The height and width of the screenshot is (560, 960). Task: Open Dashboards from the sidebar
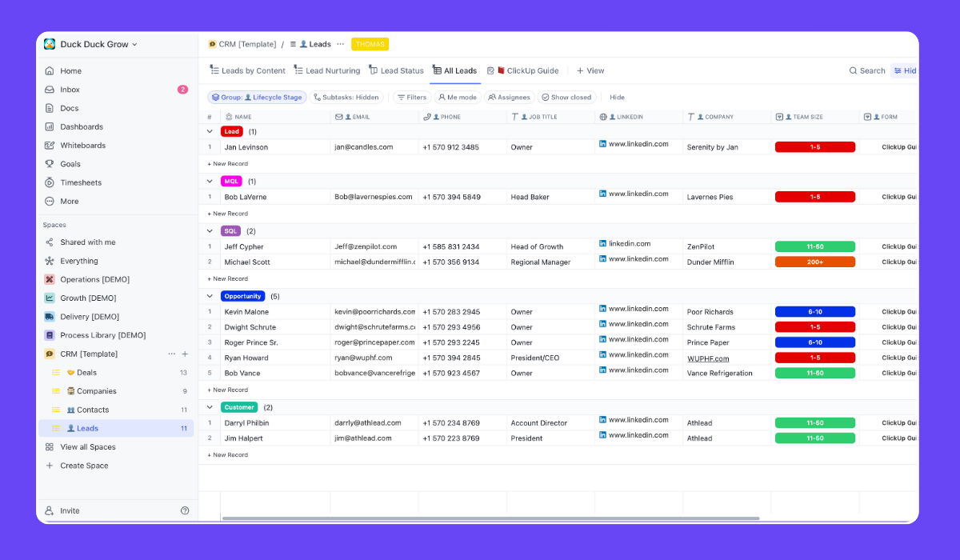point(78,126)
